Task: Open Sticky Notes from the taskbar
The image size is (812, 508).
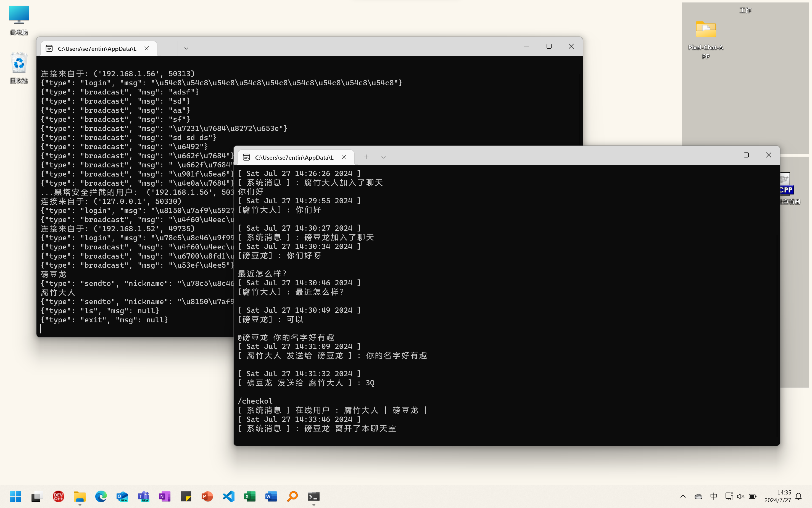Action: pos(186,496)
